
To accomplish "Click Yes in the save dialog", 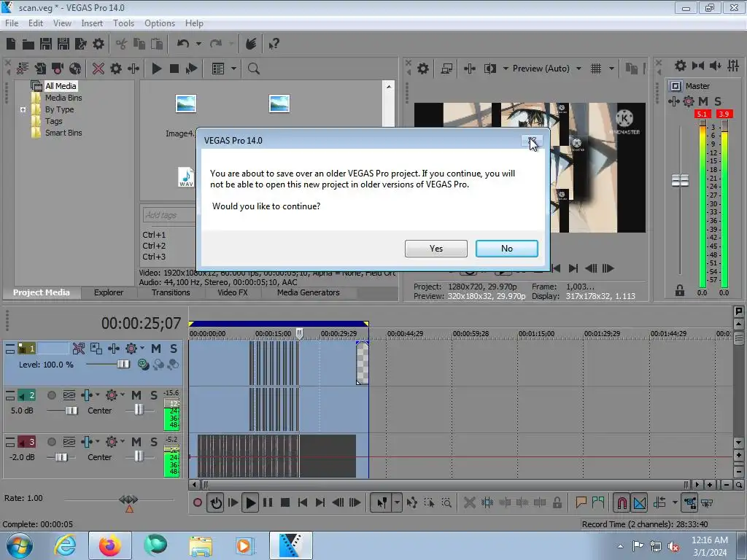I will (x=436, y=249).
